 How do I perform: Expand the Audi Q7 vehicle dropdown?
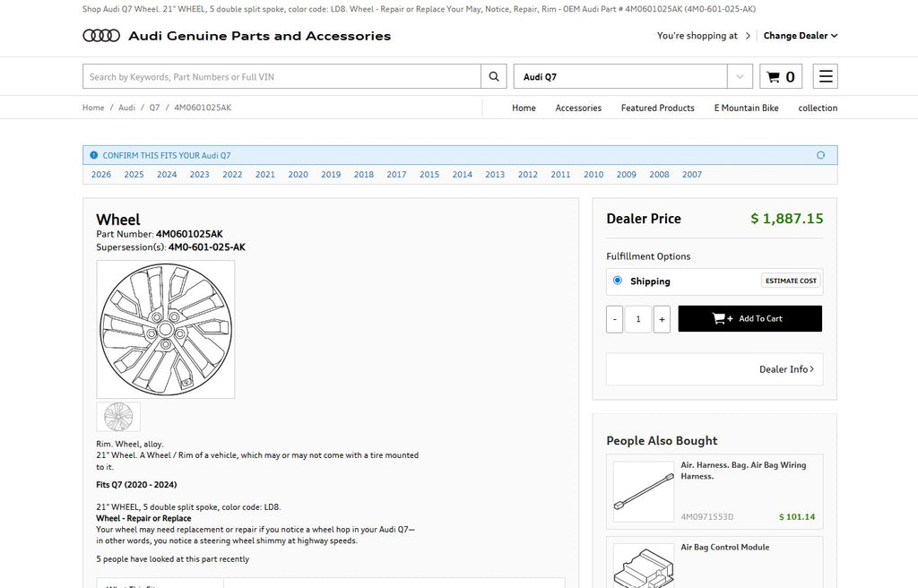[739, 77]
